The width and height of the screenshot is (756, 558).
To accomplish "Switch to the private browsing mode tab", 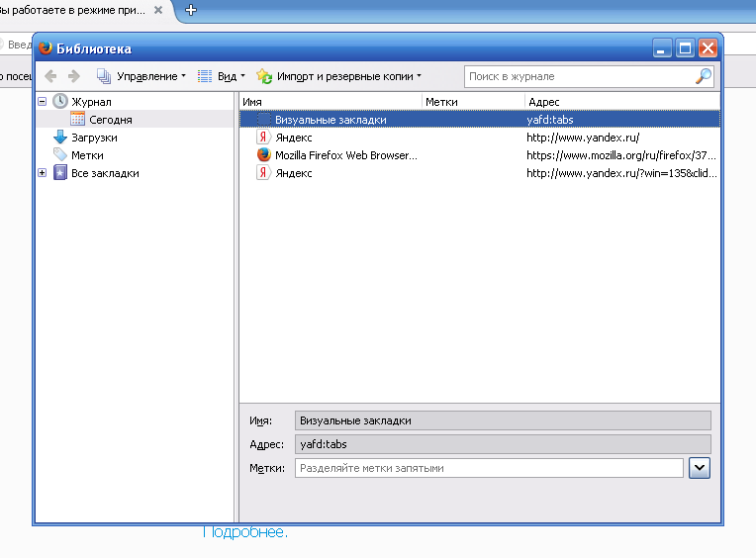I will coord(72,10).
